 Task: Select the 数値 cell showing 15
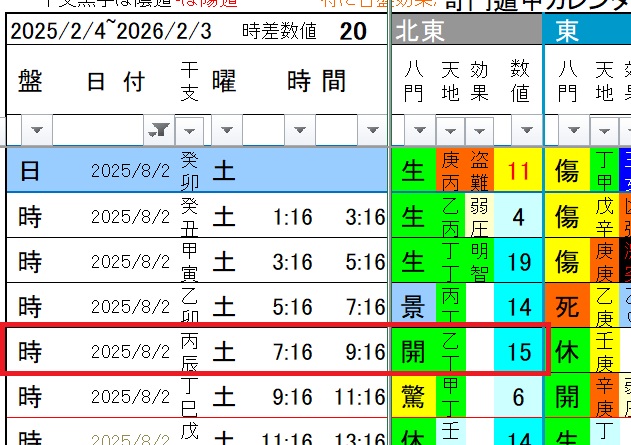pos(518,352)
